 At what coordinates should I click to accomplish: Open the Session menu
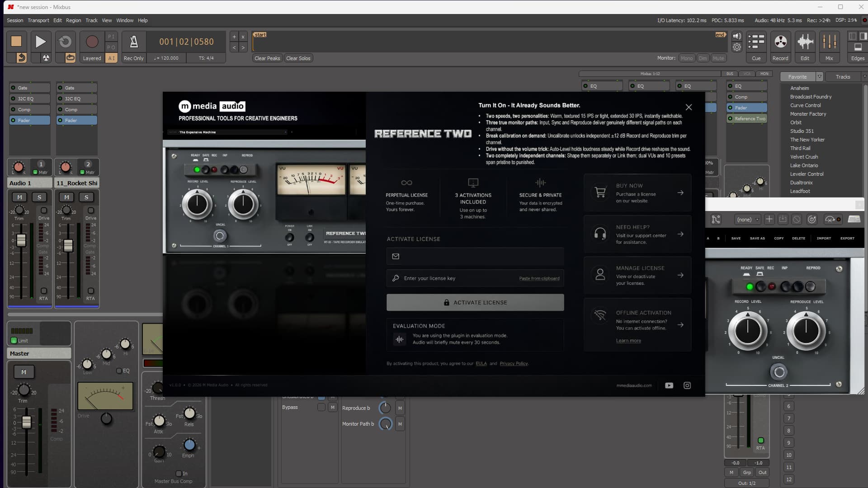[x=15, y=20]
